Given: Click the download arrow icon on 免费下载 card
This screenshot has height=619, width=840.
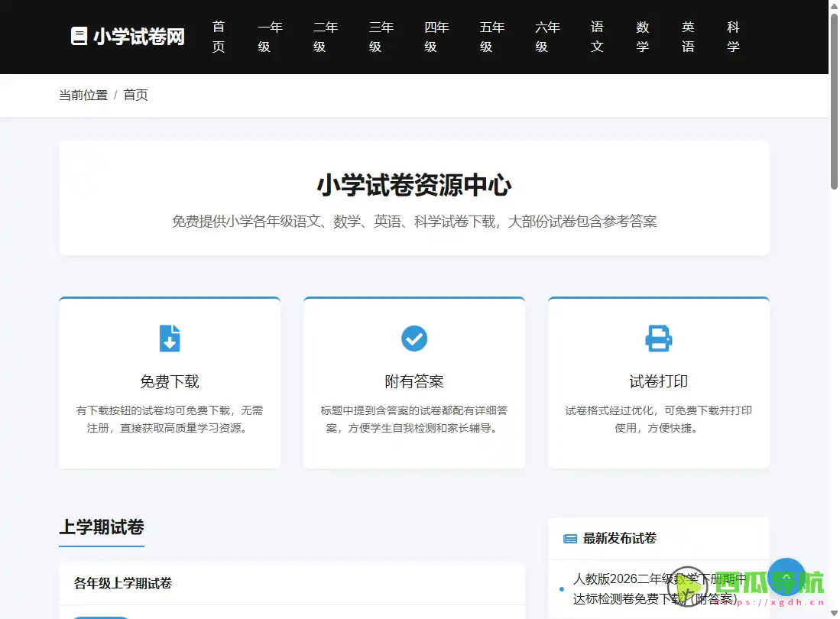Looking at the screenshot, I should (169, 338).
